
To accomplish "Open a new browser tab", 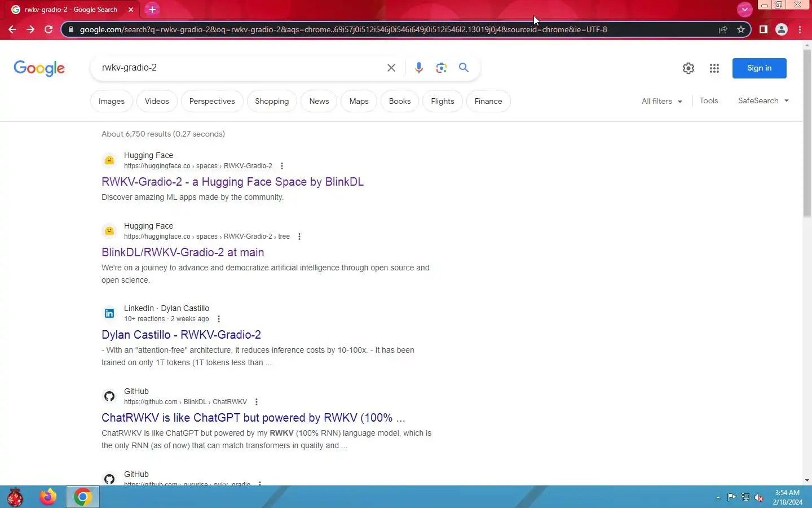I will 152,10.
